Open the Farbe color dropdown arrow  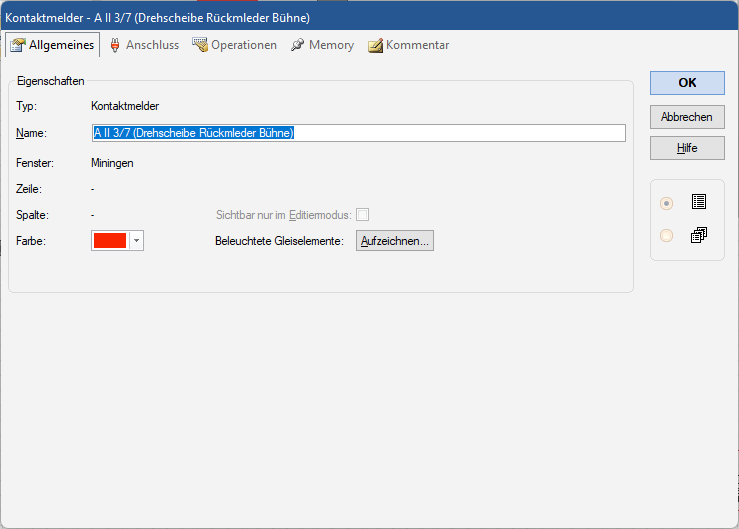coord(136,241)
